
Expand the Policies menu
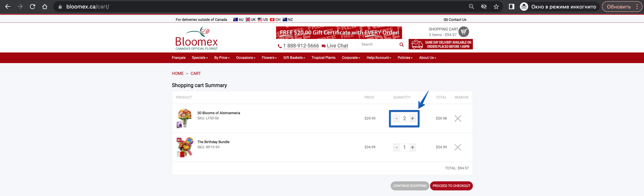pos(405,58)
